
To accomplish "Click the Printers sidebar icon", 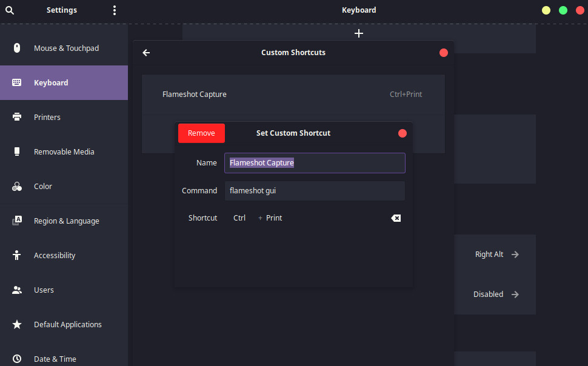I will [17, 117].
